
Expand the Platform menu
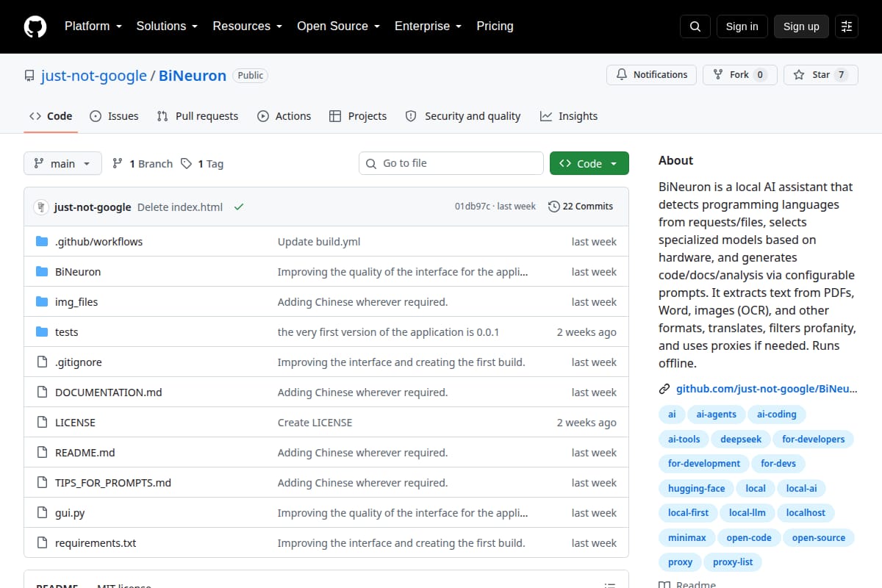93,26
